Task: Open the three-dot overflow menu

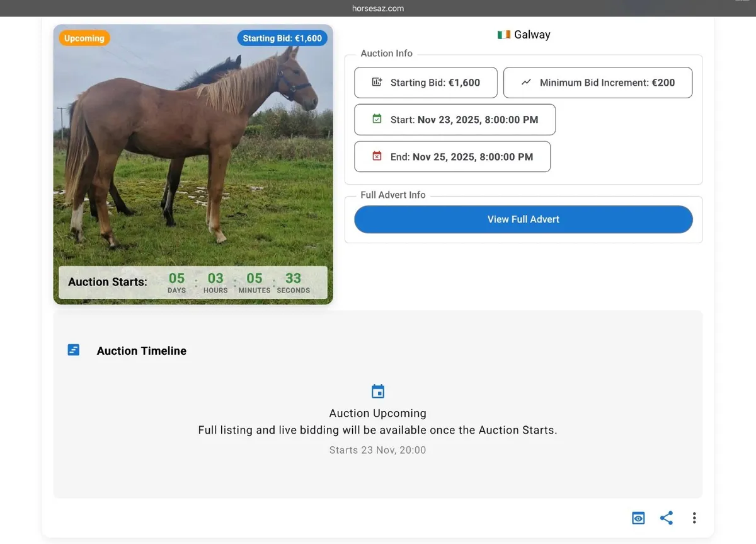Action: 694,518
